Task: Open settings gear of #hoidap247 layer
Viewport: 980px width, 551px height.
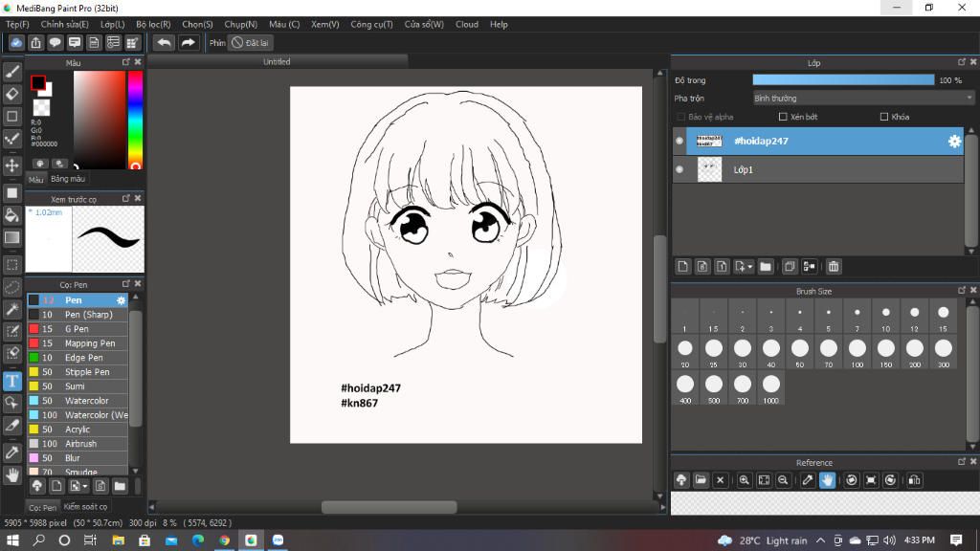Action: coord(954,142)
